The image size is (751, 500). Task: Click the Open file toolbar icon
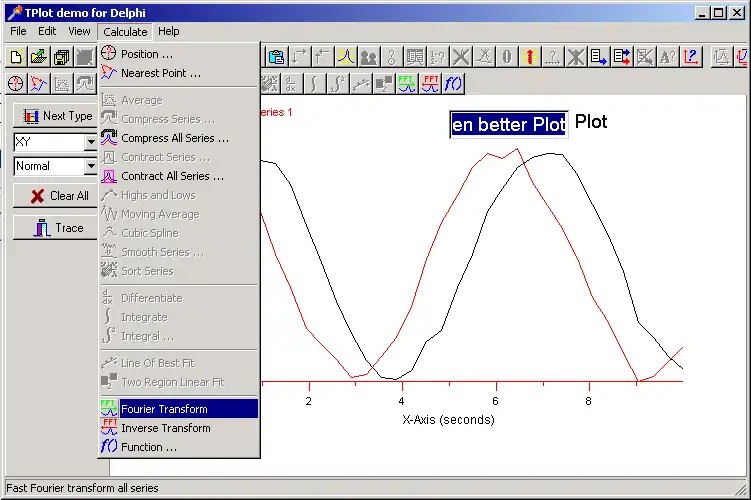[x=38, y=57]
